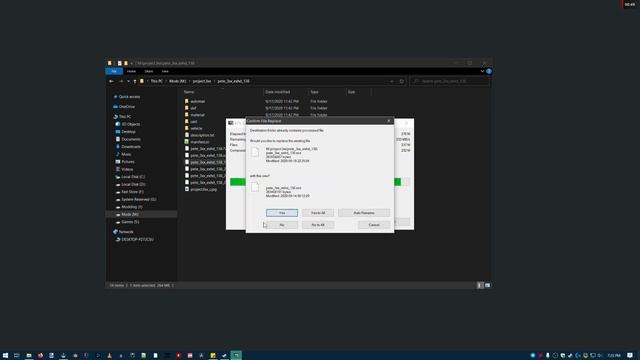
Task: Switch to the Home ribbon tab
Action: 131,71
